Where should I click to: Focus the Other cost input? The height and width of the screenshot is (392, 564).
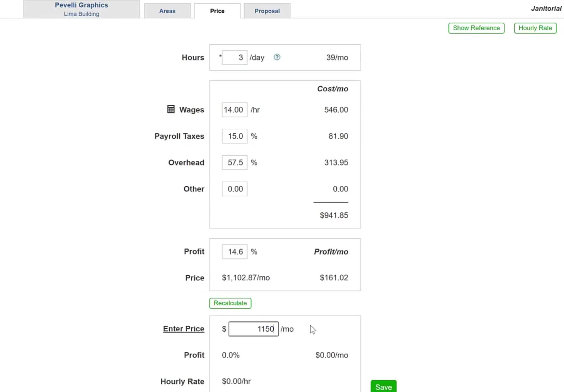[234, 189]
